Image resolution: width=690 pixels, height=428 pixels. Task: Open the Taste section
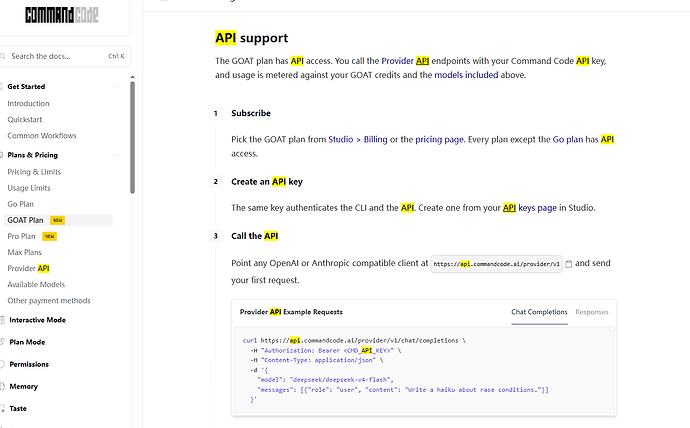(x=18, y=408)
